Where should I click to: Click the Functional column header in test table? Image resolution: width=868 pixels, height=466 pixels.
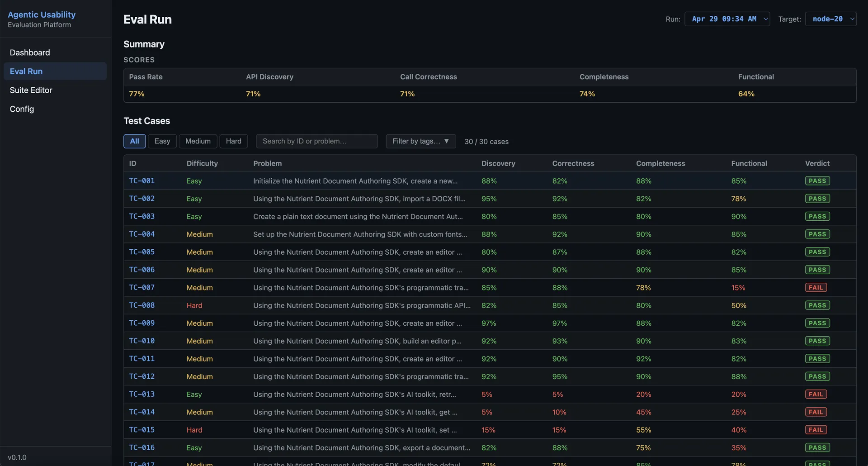click(x=749, y=163)
